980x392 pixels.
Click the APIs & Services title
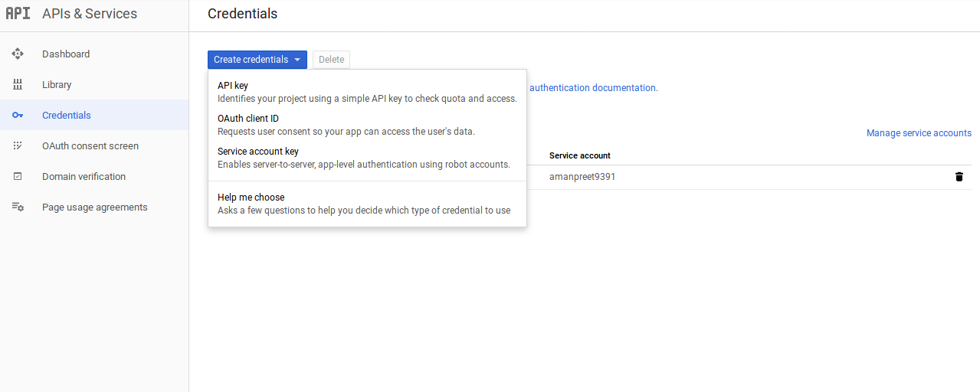(x=90, y=14)
